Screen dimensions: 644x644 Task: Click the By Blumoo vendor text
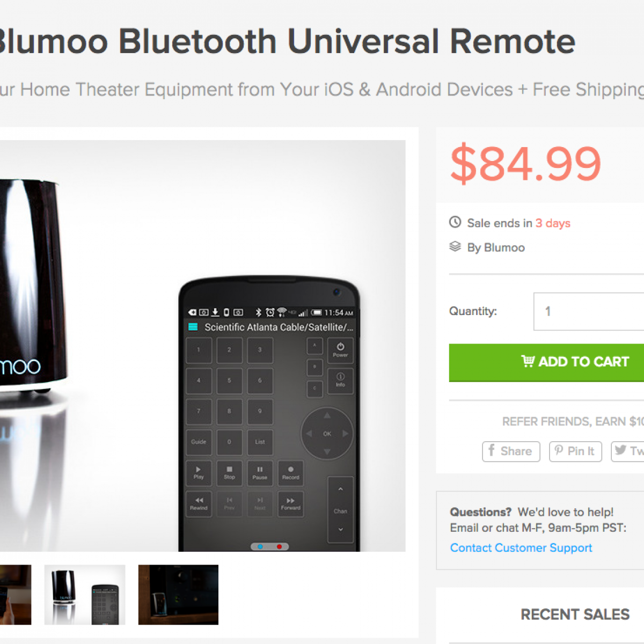tap(496, 247)
